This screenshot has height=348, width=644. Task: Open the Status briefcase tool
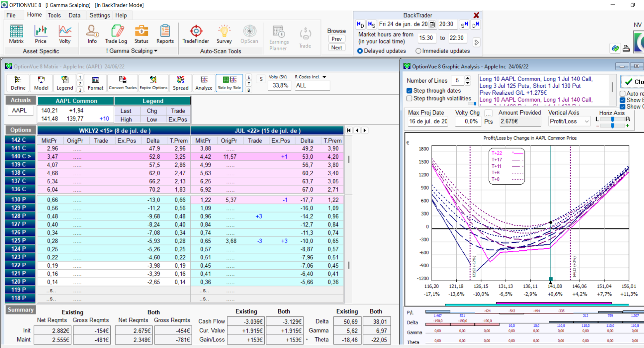coord(141,34)
